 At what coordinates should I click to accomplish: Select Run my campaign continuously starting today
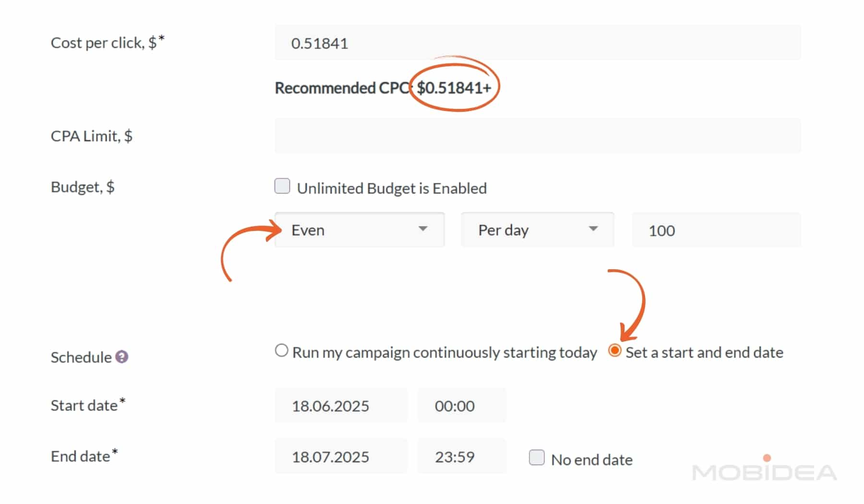tap(282, 351)
